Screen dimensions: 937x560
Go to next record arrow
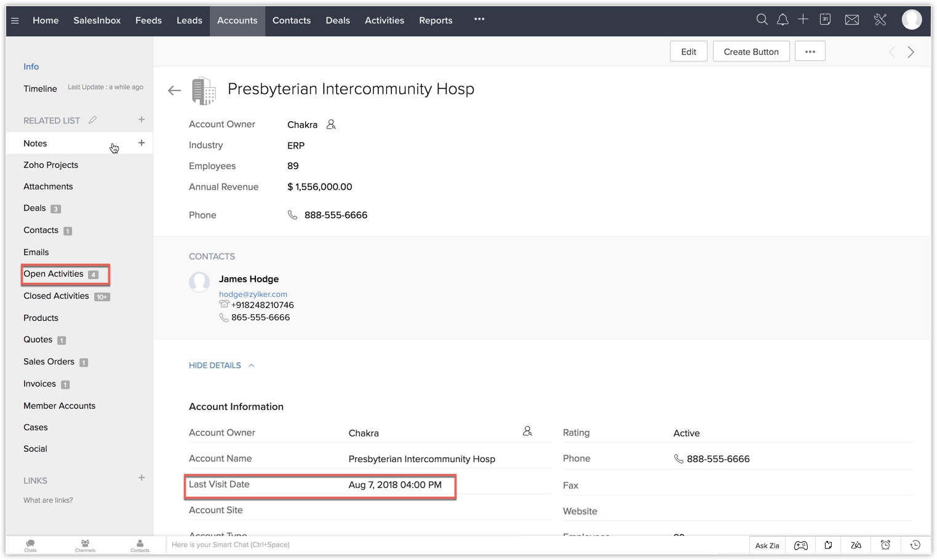(911, 52)
